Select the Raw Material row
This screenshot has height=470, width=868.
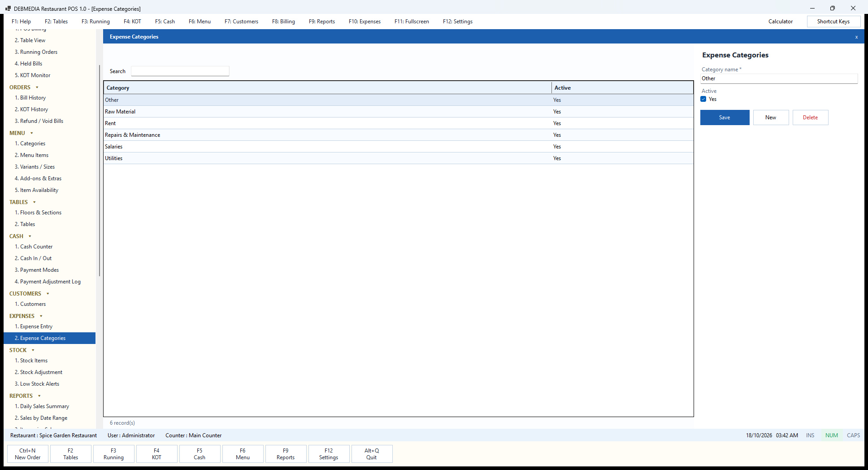399,112
